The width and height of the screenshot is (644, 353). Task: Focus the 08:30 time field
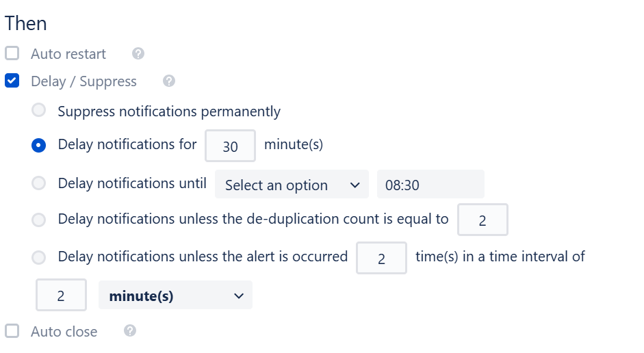pyautogui.click(x=430, y=185)
